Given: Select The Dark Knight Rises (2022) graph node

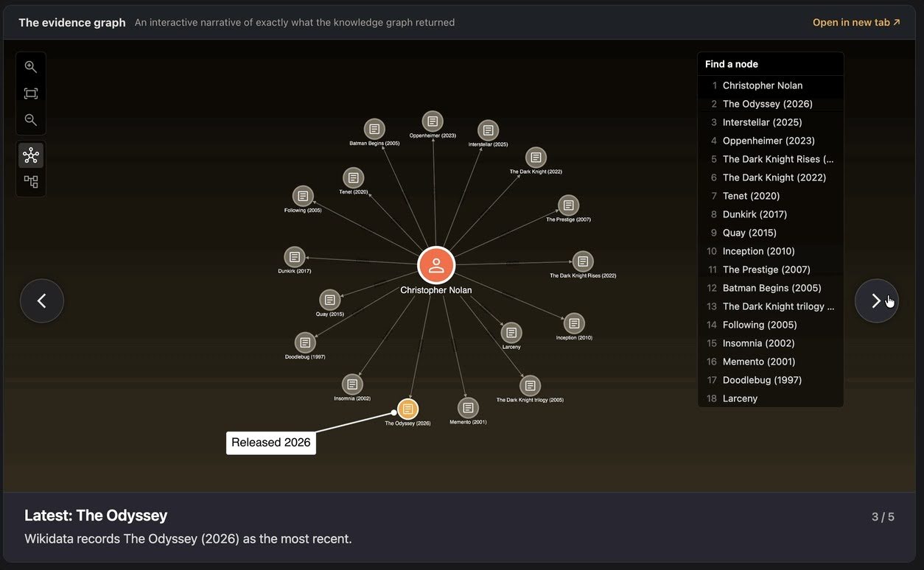Looking at the screenshot, I should click(x=583, y=261).
